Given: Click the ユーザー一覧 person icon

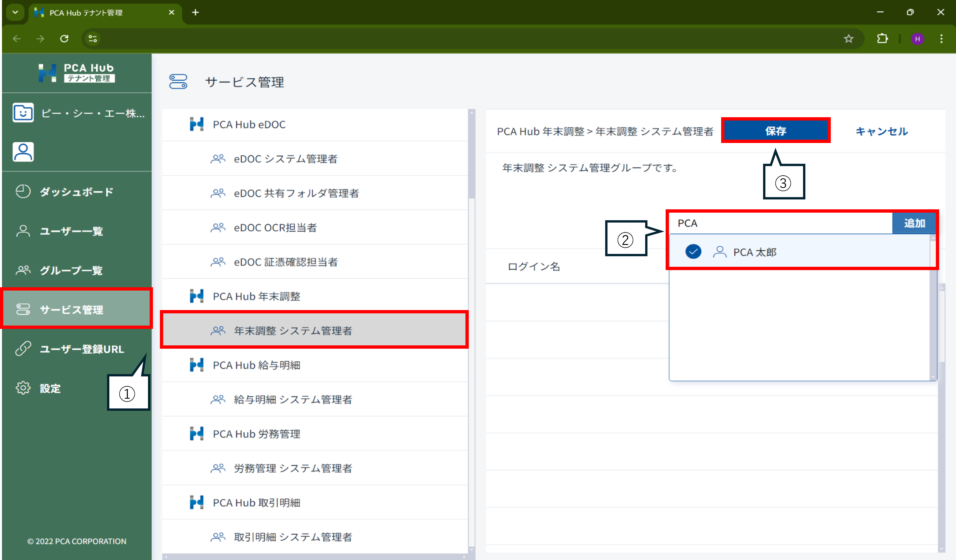Looking at the screenshot, I should pos(23,231).
